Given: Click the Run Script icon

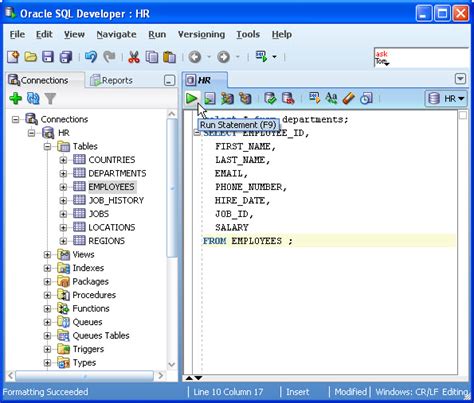Looking at the screenshot, I should pos(210,98).
